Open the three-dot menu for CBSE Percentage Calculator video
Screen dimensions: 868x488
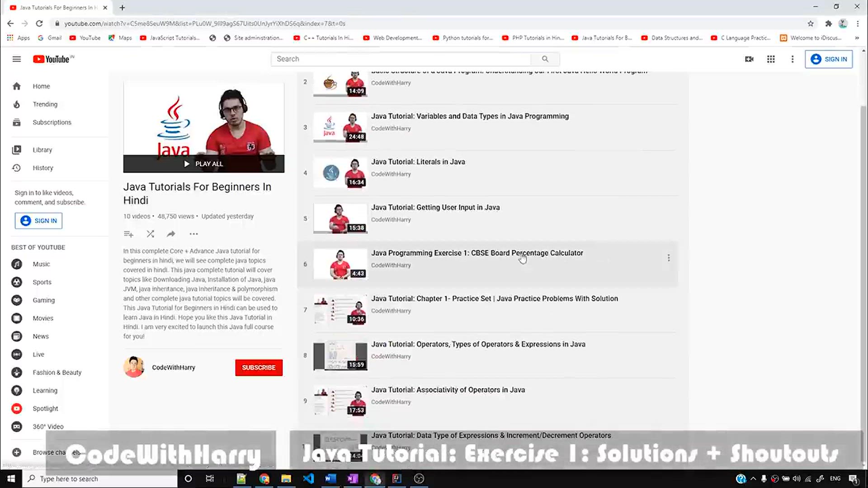coord(669,258)
